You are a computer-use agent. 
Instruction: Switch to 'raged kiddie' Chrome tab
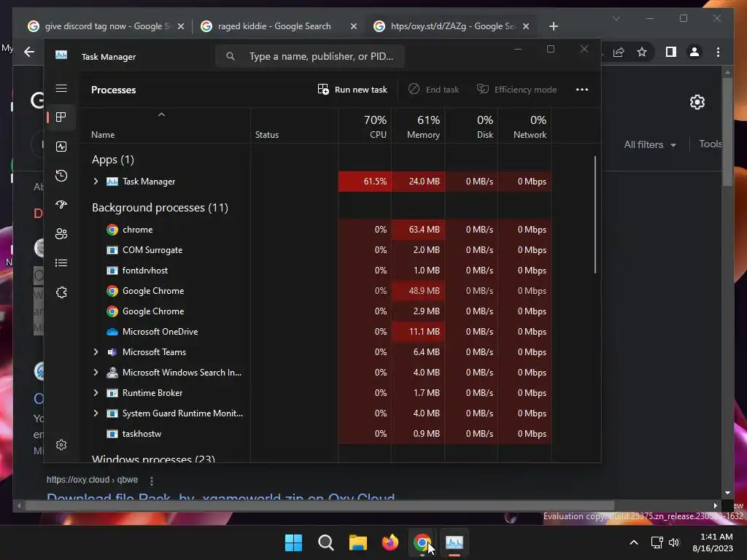[x=279, y=26]
